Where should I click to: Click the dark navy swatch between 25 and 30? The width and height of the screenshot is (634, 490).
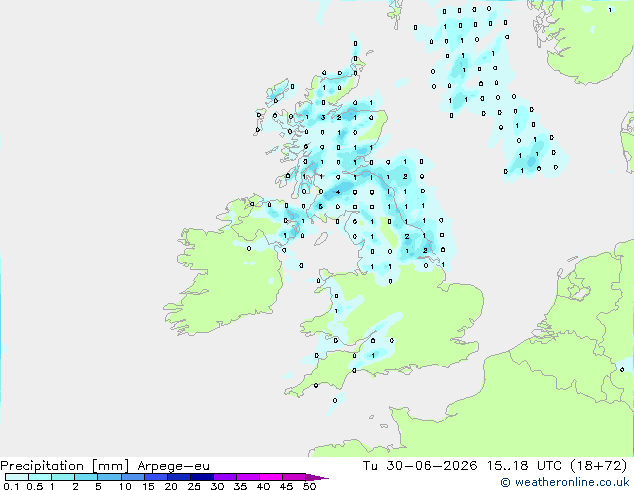[202, 477]
